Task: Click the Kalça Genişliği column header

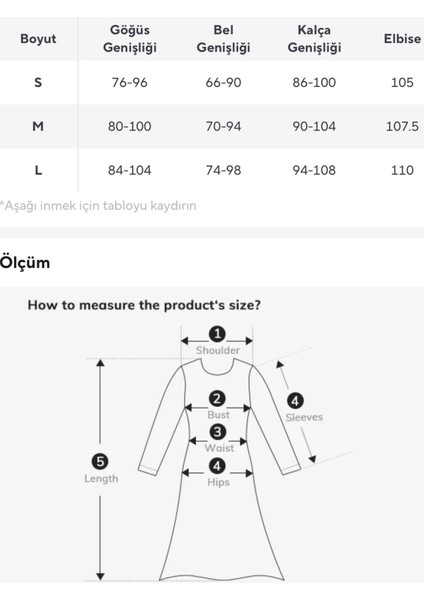Action: pyautogui.click(x=314, y=39)
